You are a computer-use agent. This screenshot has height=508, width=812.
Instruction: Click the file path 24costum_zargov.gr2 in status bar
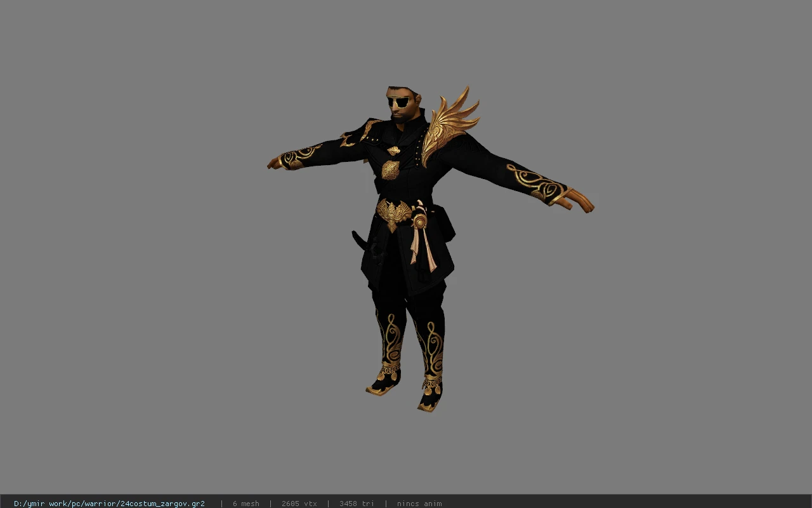coord(109,504)
